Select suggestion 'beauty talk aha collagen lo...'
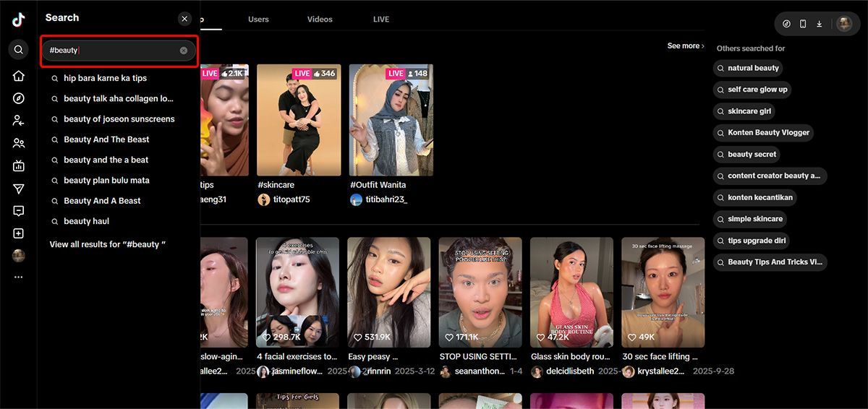This screenshot has height=409, width=868. (x=119, y=98)
